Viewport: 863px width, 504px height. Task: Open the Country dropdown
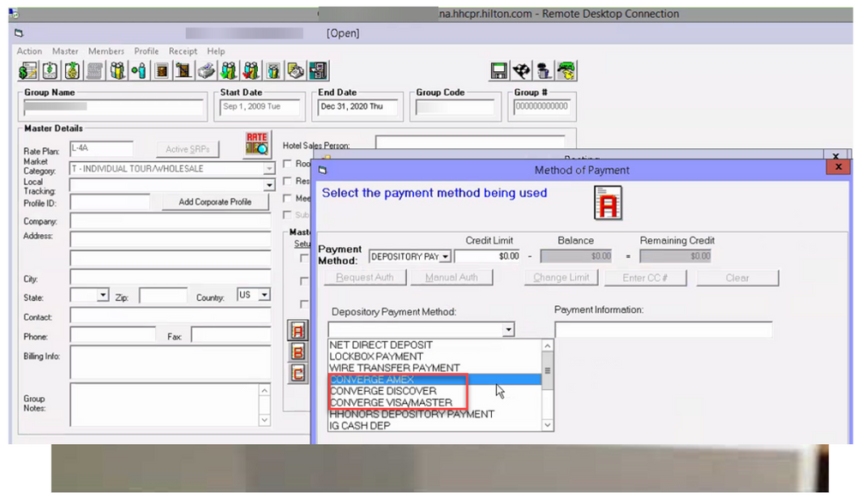tap(264, 295)
